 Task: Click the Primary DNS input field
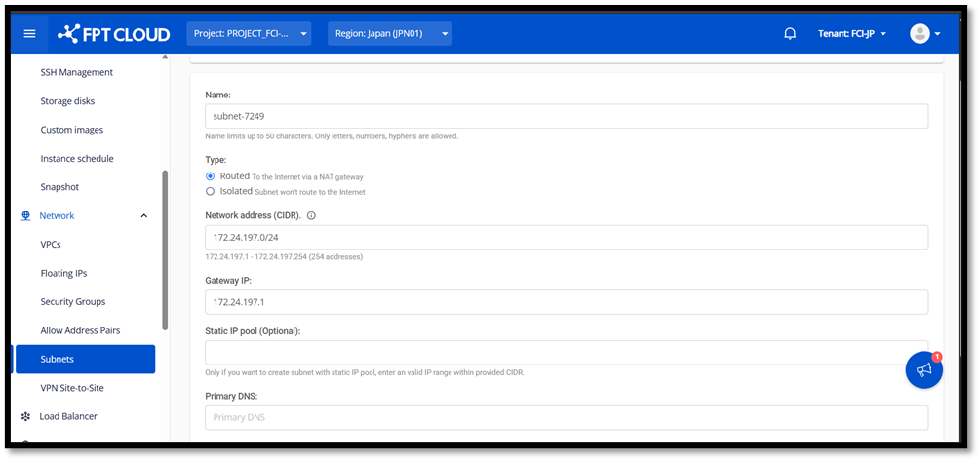pos(566,417)
